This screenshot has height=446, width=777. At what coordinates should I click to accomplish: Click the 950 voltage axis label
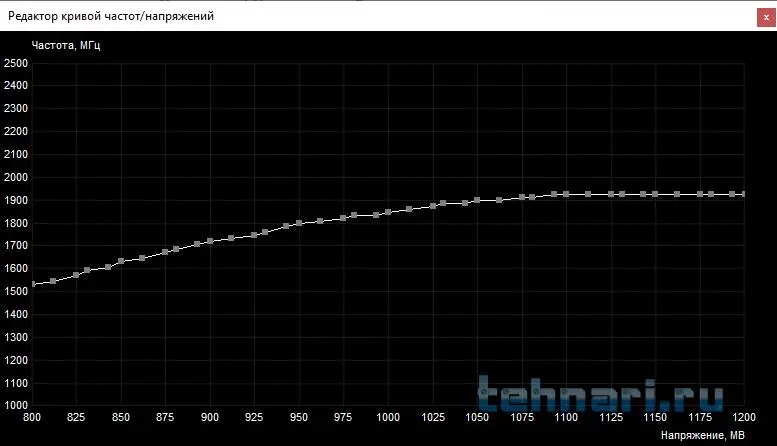[299, 417]
